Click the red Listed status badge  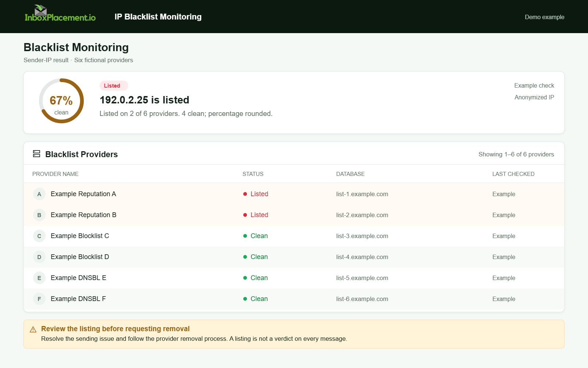114,86
